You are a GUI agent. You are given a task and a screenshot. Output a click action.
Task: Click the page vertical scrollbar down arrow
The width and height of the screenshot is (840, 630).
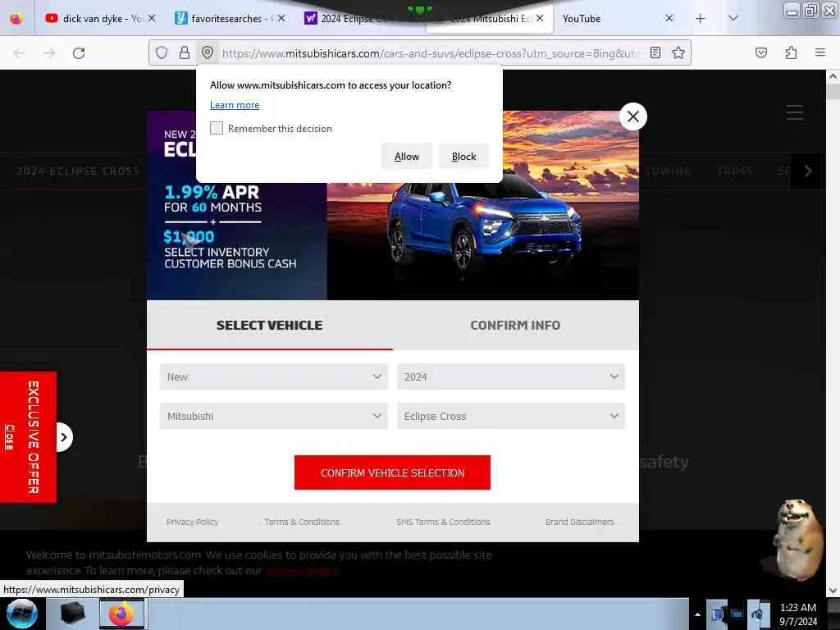click(833, 591)
